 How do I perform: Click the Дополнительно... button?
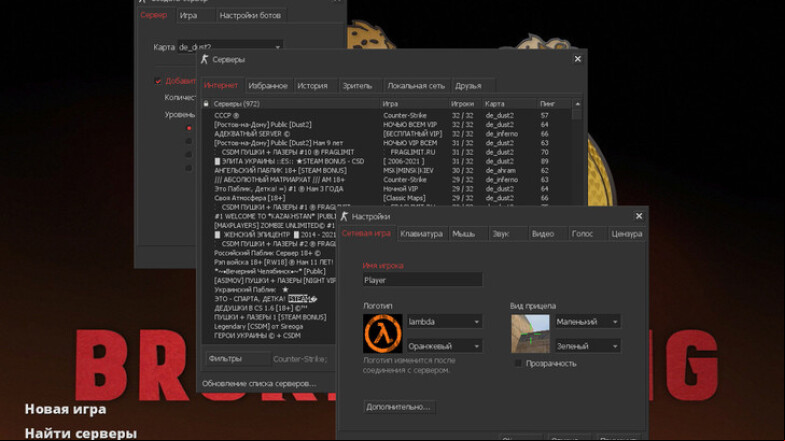tap(399, 407)
